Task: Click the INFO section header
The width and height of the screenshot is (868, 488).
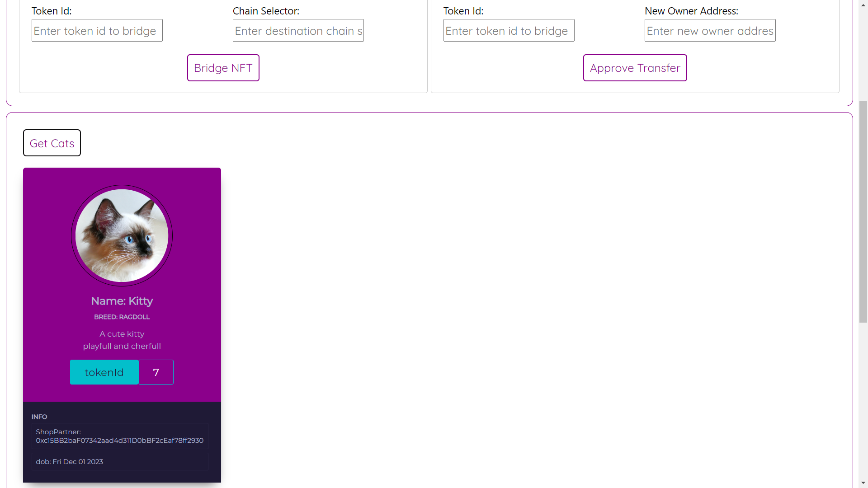Action: coord(39,417)
